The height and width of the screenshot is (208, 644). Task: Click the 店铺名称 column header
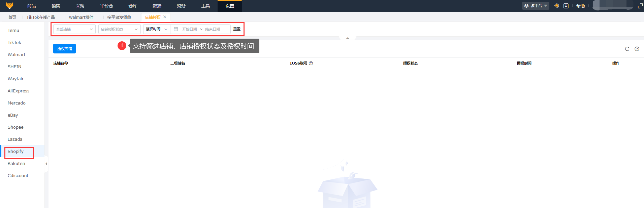61,63
